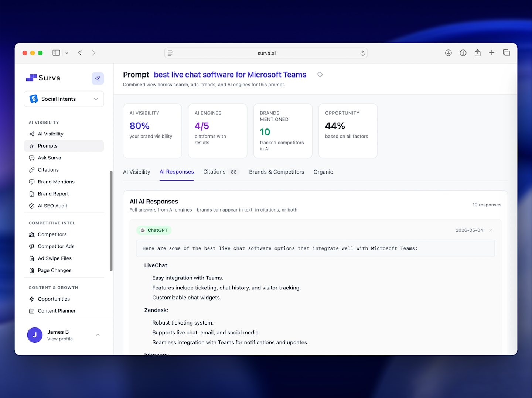Open the Organic tab

(x=323, y=172)
